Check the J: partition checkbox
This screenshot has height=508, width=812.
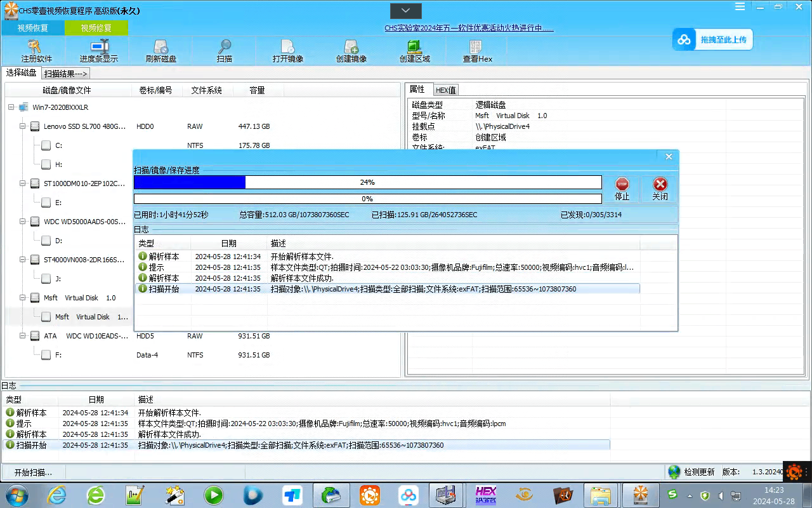tap(46, 279)
